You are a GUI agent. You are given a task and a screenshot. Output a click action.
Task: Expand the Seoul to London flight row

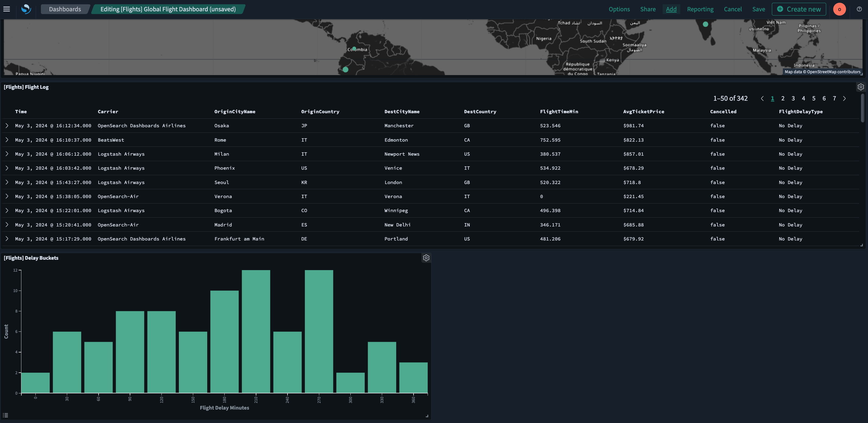tap(7, 182)
